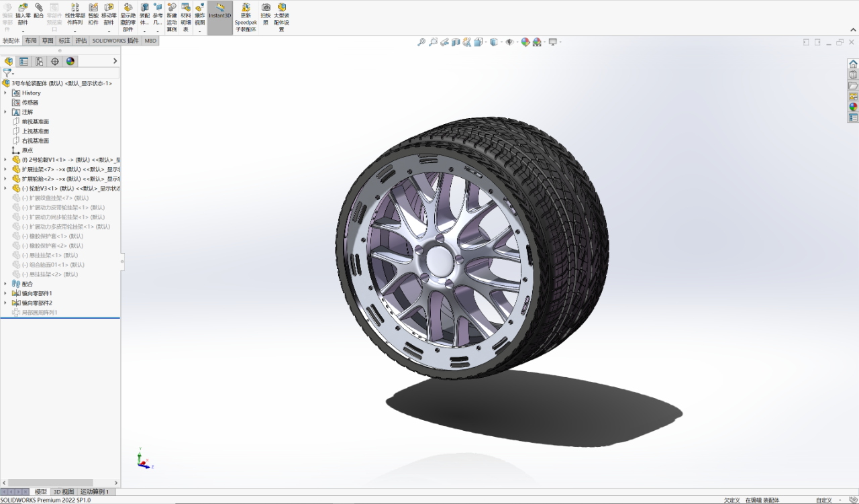Select 前视基准面 (Front Plane)

[36, 121]
